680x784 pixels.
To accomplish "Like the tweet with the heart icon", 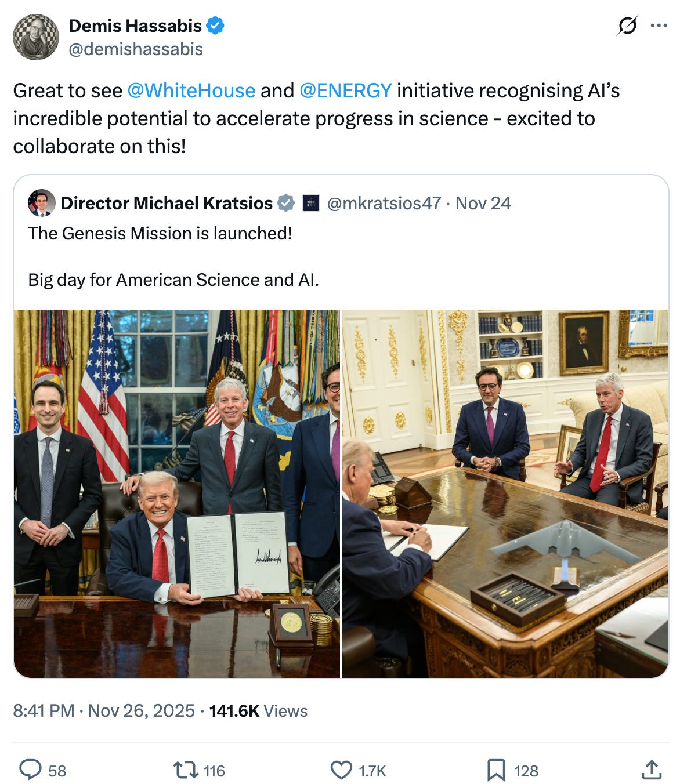I will point(341,770).
